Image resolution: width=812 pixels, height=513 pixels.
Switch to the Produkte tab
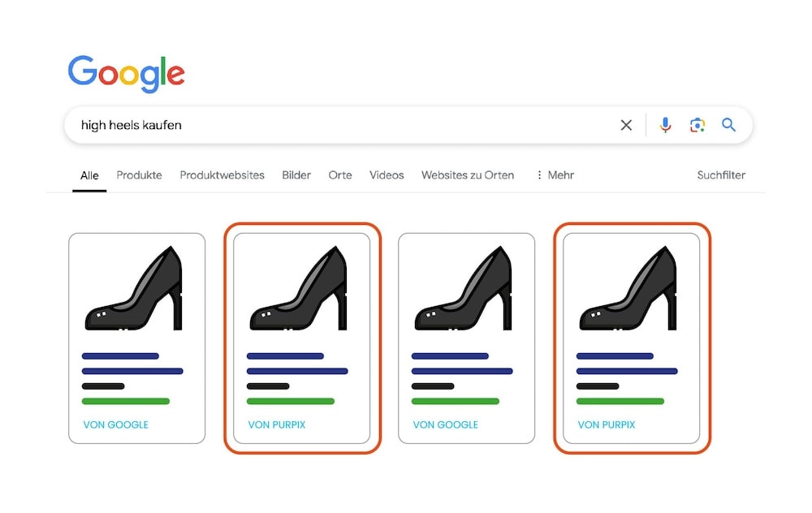[x=139, y=175]
